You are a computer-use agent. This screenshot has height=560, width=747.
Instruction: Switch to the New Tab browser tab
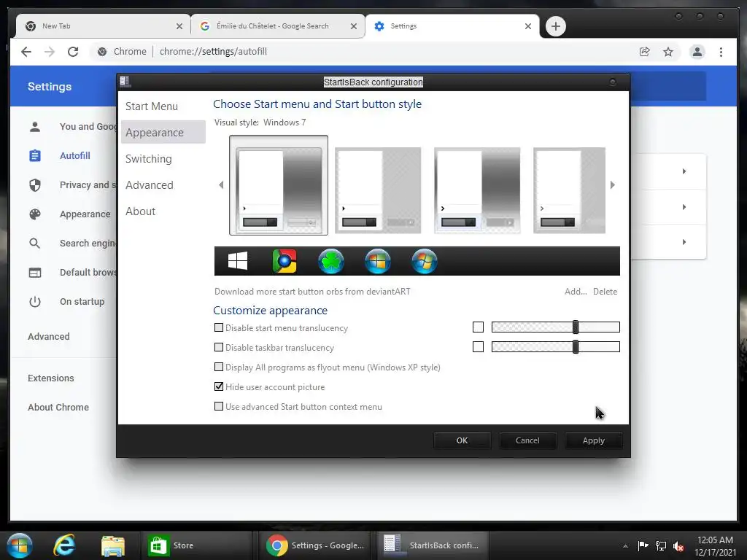pos(102,26)
